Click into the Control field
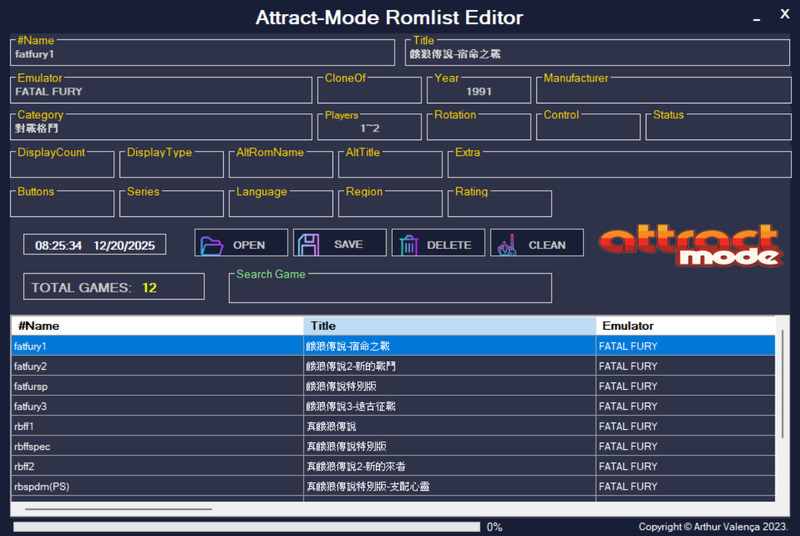The height and width of the screenshot is (536, 800). click(x=588, y=129)
